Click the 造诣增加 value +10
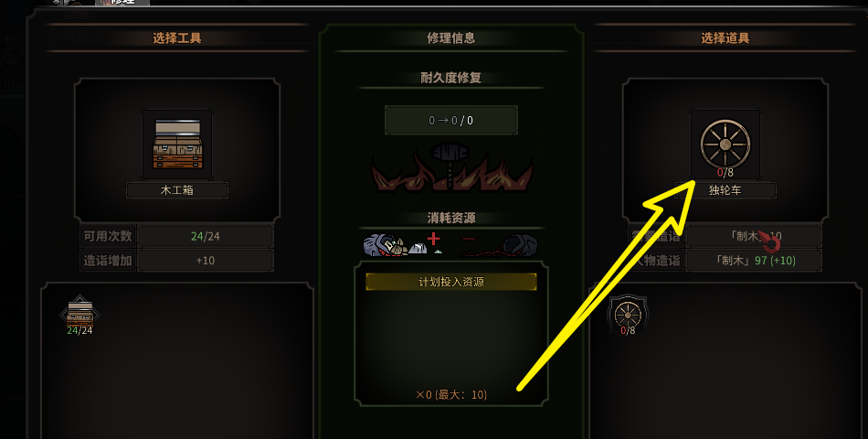The width and height of the screenshot is (868, 439). pyautogui.click(x=206, y=261)
